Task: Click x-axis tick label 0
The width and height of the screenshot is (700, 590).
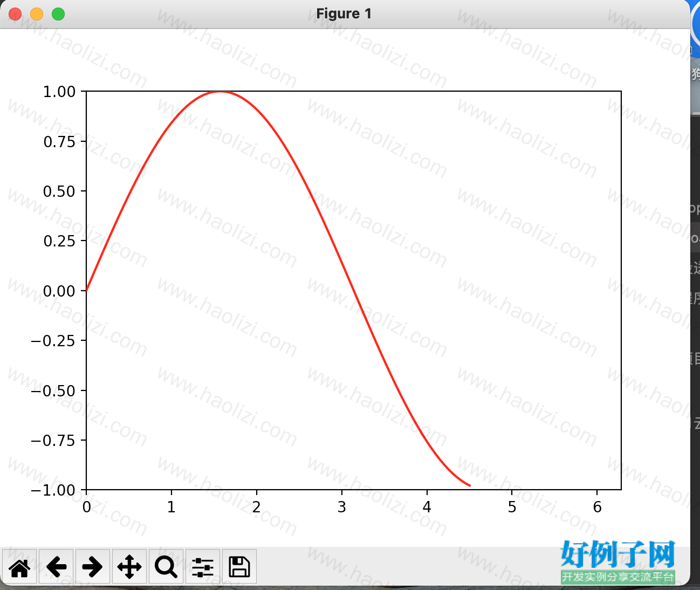Action: pos(86,507)
